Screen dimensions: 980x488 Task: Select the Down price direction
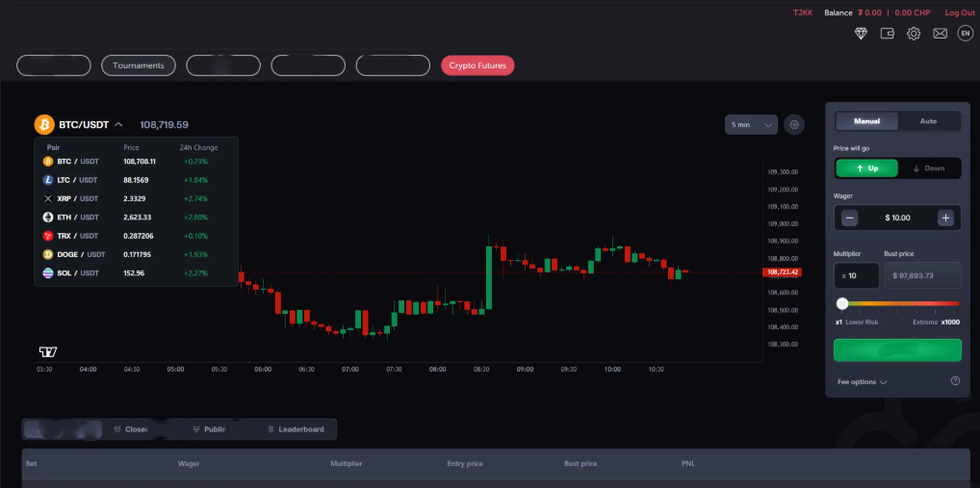click(928, 168)
